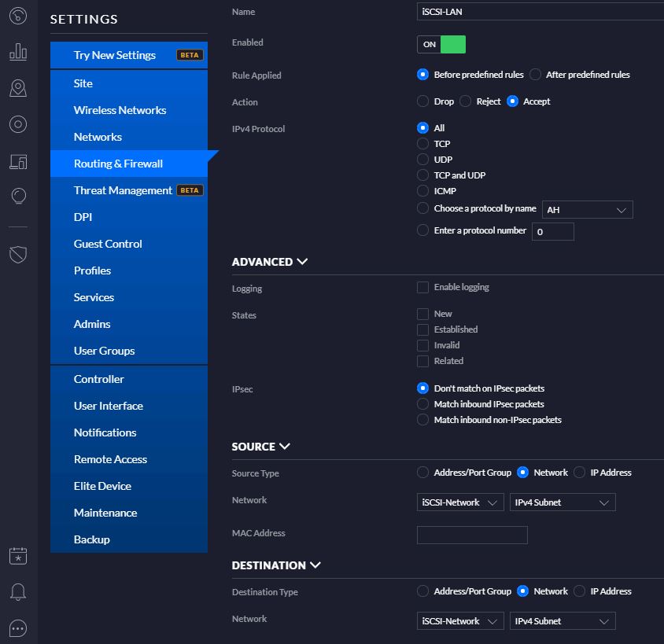Image resolution: width=664 pixels, height=644 pixels.
Task: Open User Groups settings
Action: [x=129, y=351]
